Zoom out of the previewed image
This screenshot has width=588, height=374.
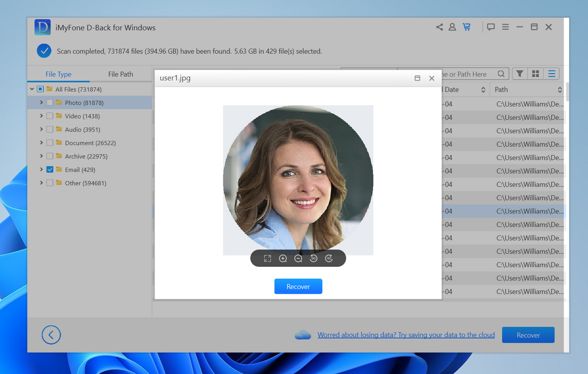click(298, 258)
